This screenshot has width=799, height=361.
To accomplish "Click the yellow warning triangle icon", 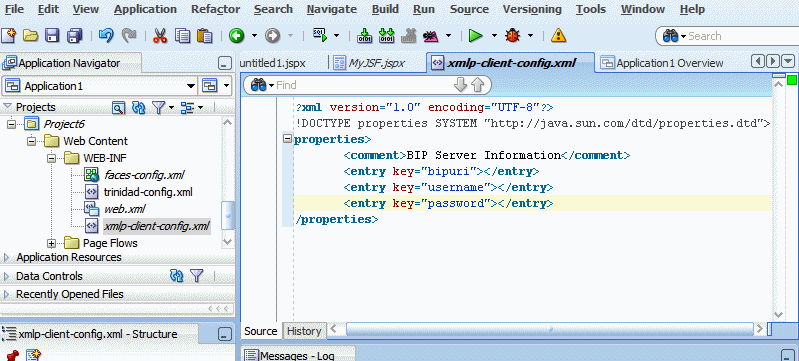I will click(x=558, y=36).
